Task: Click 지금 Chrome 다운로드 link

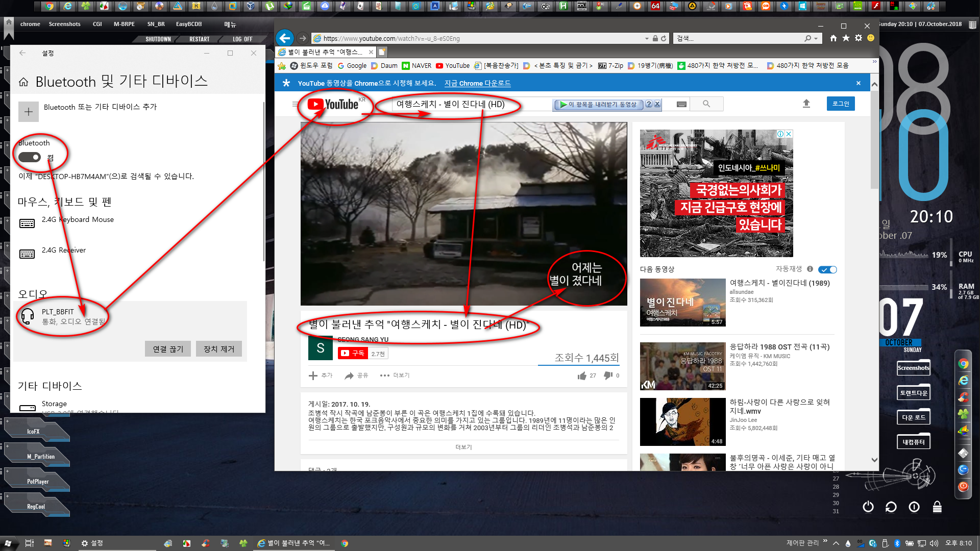Action: pyautogui.click(x=477, y=83)
